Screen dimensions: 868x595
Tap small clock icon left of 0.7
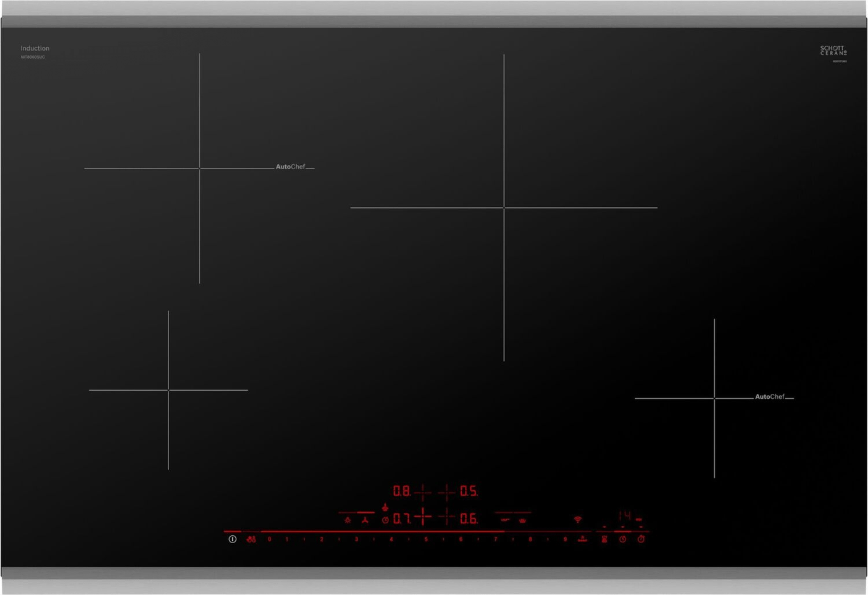pyautogui.click(x=385, y=520)
